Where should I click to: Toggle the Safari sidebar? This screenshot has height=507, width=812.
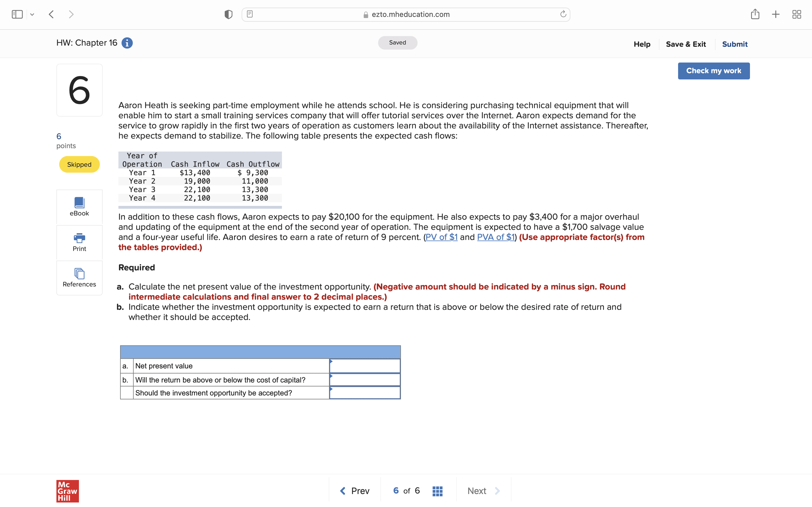tap(17, 14)
